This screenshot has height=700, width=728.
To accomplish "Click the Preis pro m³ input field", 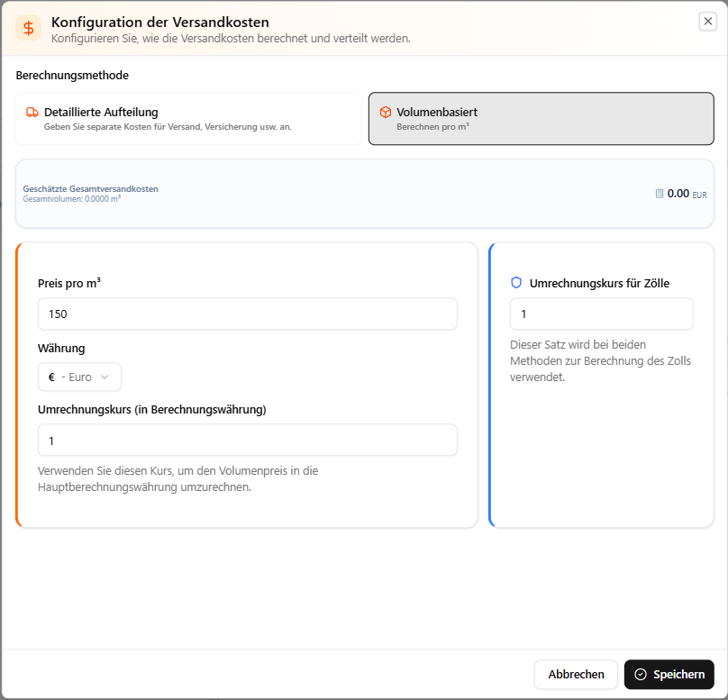I will (x=248, y=314).
